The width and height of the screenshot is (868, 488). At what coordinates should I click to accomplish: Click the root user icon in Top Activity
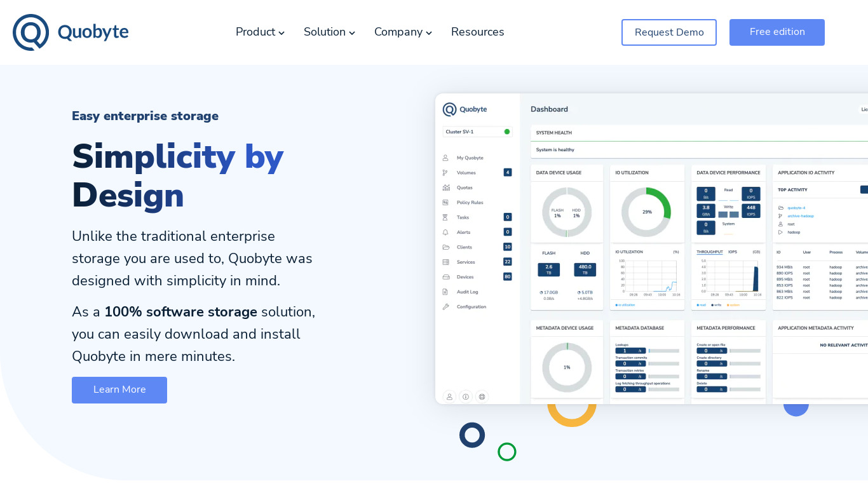[x=780, y=224]
